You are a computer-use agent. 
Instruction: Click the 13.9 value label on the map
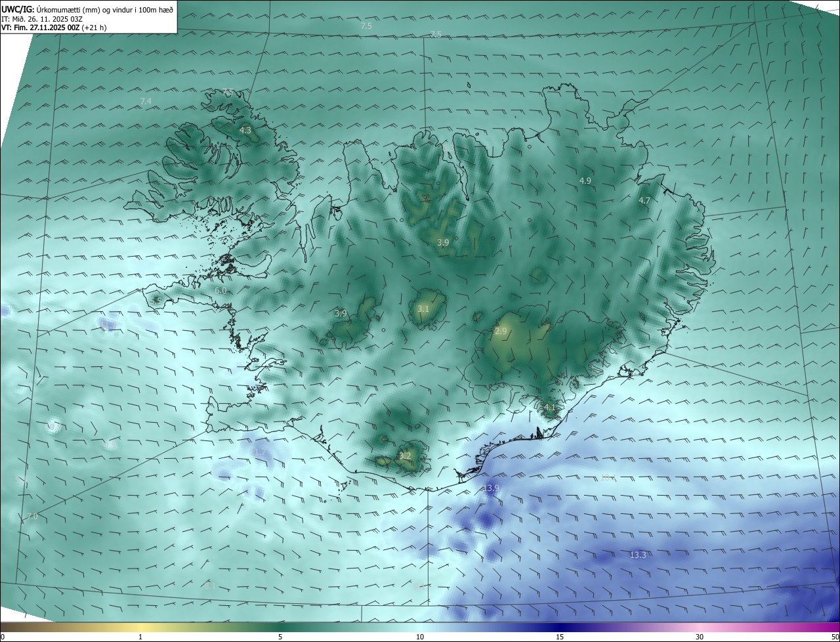491,488
